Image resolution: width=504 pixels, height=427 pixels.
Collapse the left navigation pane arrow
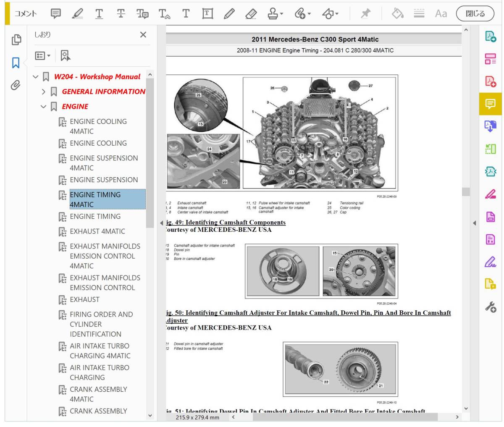[162, 223]
